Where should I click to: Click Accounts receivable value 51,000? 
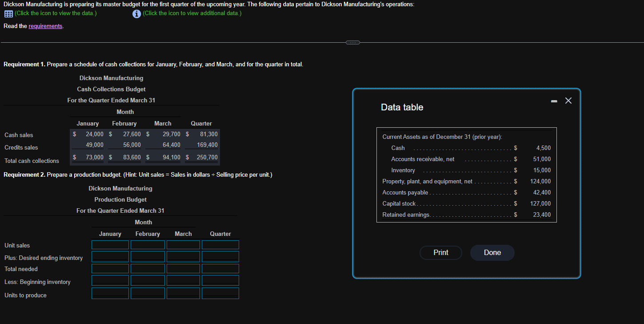click(542, 159)
